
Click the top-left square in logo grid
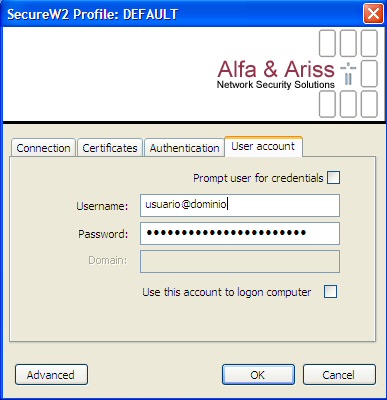tap(327, 43)
